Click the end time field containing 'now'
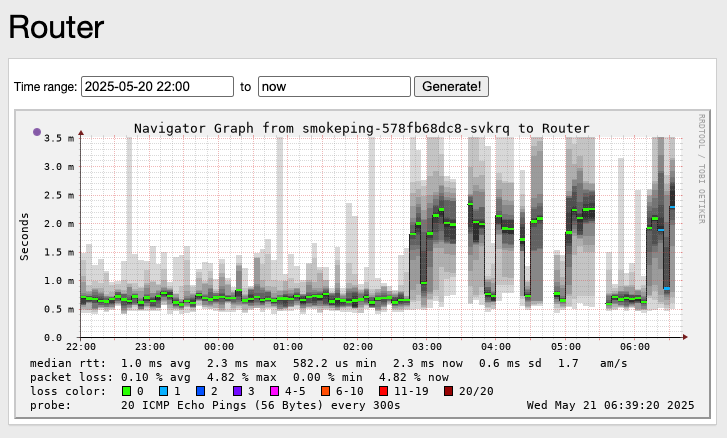The width and height of the screenshot is (727, 438). (334, 87)
